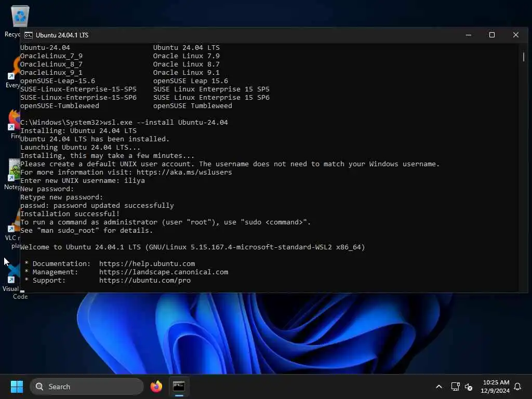This screenshot has height=399, width=532.
Task: Click the muted volume tray icon
Action: 469,387
